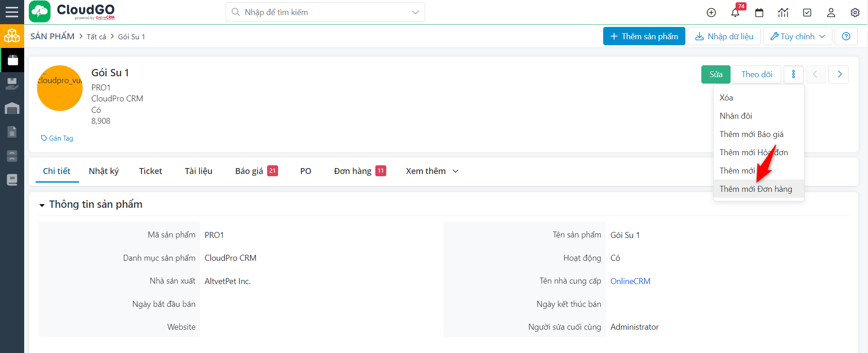The height and width of the screenshot is (353, 868).
Task: Expand the Xem thêm tabs dropdown
Action: point(432,171)
